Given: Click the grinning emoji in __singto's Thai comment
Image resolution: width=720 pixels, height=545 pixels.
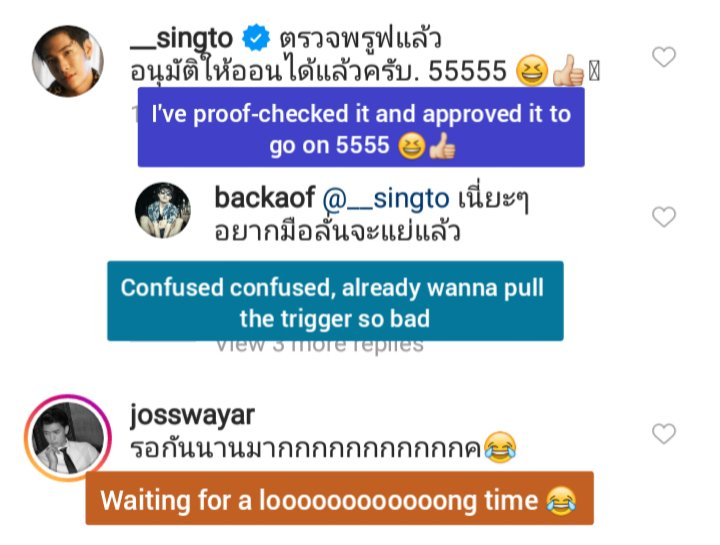Looking at the screenshot, I should tap(532, 70).
